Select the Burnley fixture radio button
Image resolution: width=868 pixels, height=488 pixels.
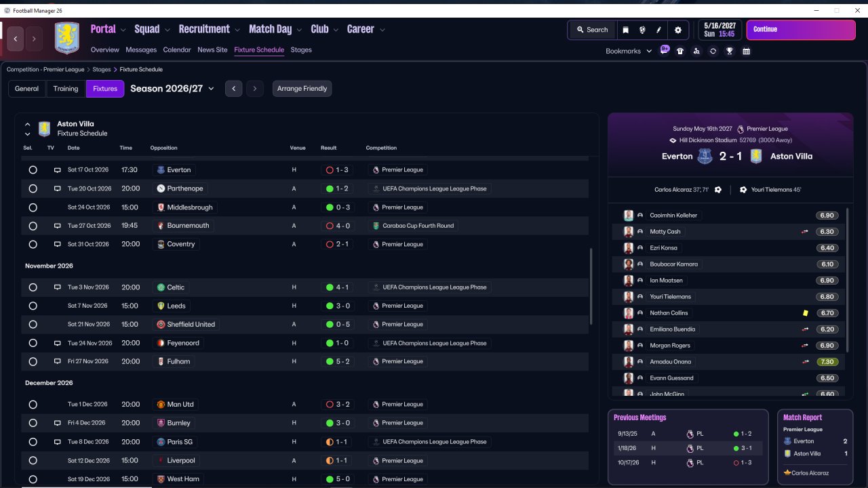tap(33, 423)
